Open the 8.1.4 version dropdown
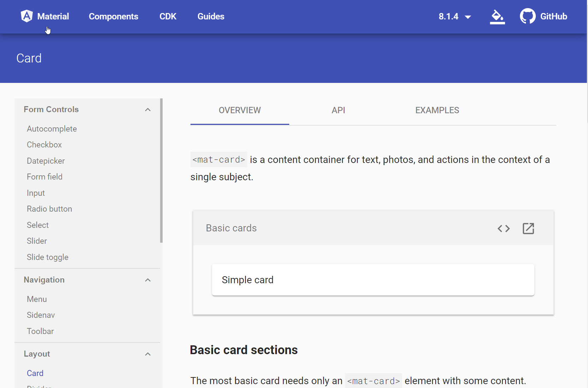Image resolution: width=588 pixels, height=388 pixels. click(x=455, y=17)
